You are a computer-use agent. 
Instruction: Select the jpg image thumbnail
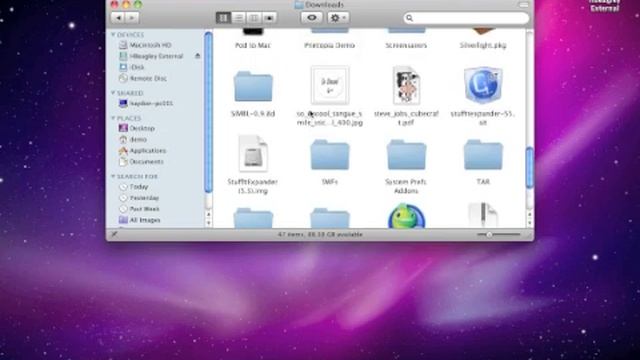(330, 85)
